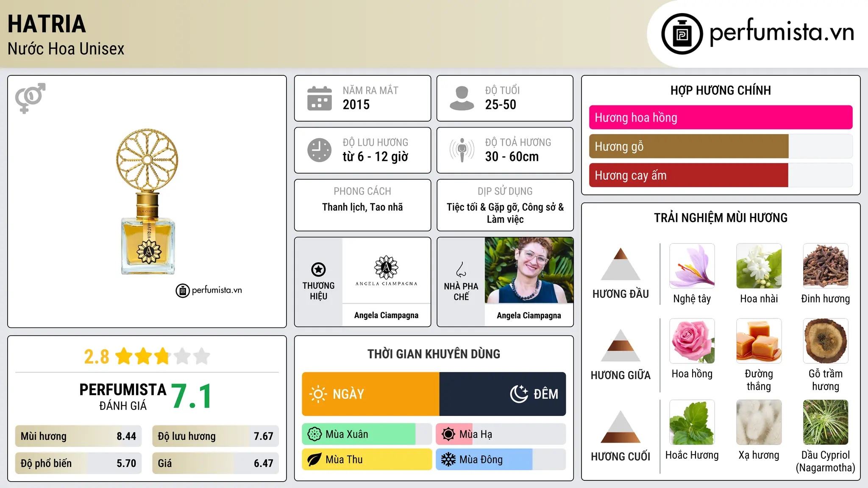Viewport: 868px width, 488px height.
Task: Click the sun icon beside Mùa Hạ
Action: [x=448, y=434]
